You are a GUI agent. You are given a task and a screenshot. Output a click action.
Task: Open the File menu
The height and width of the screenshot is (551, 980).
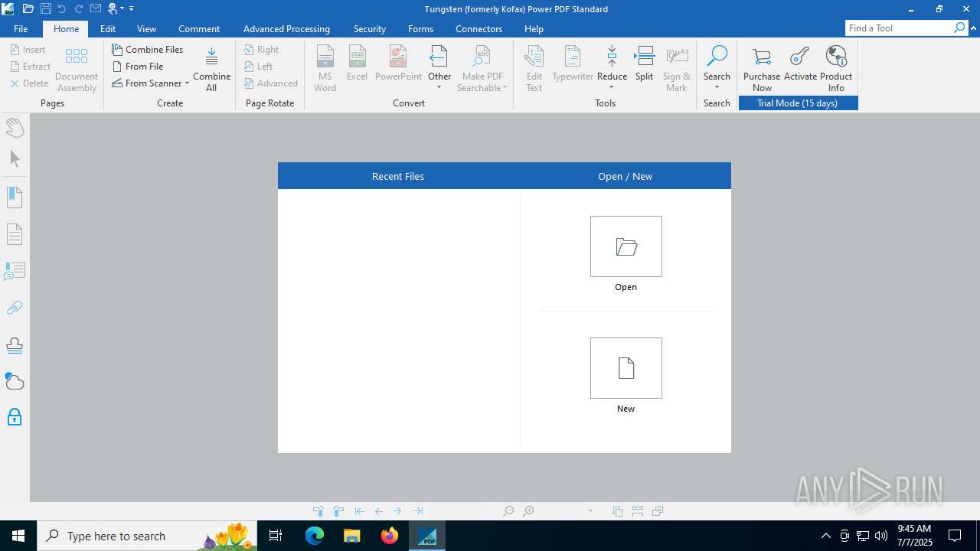point(21,28)
